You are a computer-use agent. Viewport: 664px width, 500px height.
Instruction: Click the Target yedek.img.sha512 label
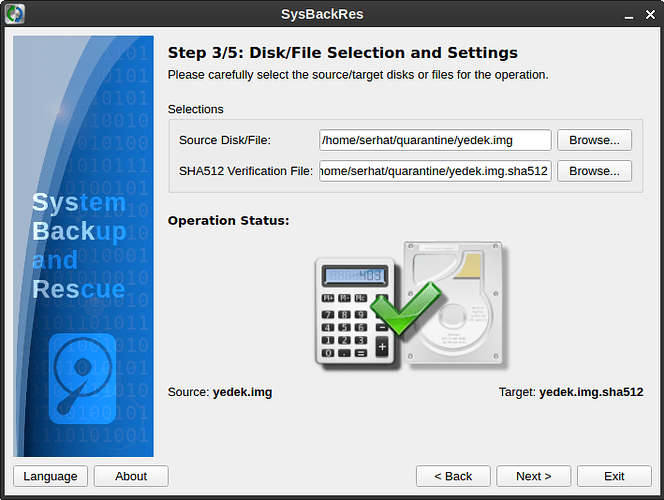[570, 392]
